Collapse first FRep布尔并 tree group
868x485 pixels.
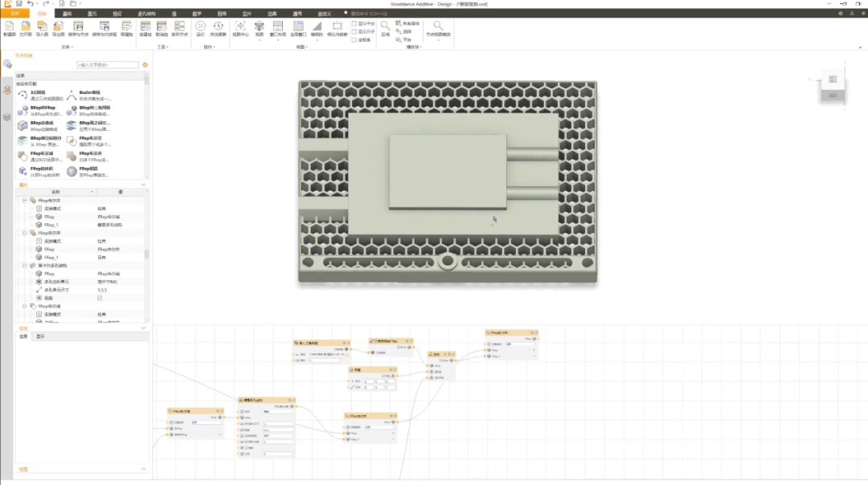pos(24,201)
